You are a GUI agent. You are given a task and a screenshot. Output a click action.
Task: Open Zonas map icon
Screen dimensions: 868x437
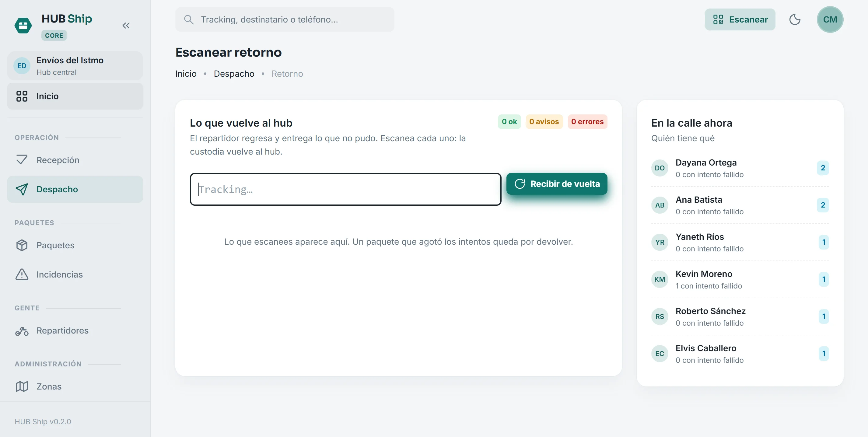(22, 387)
